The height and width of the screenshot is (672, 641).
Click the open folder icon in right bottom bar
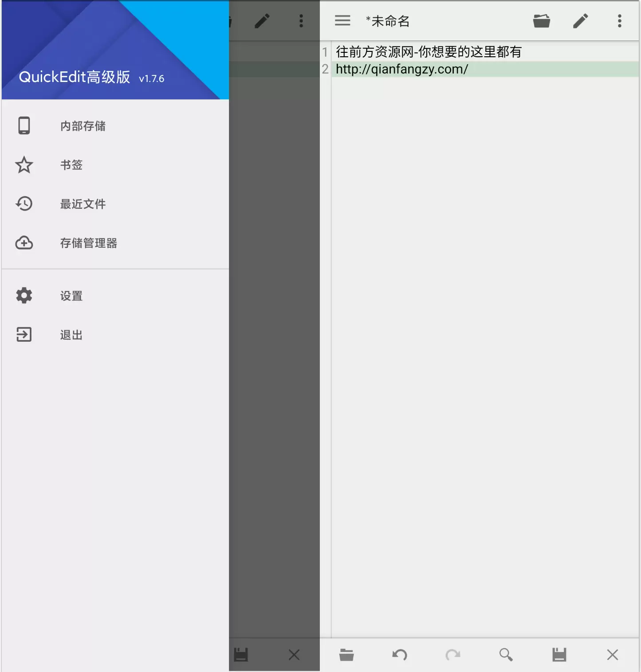click(346, 655)
